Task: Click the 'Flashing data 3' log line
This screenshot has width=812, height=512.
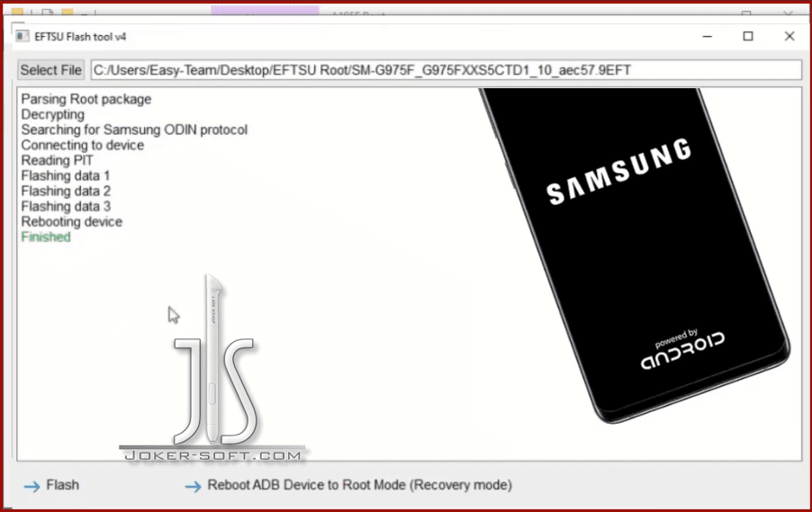Action: tap(66, 206)
